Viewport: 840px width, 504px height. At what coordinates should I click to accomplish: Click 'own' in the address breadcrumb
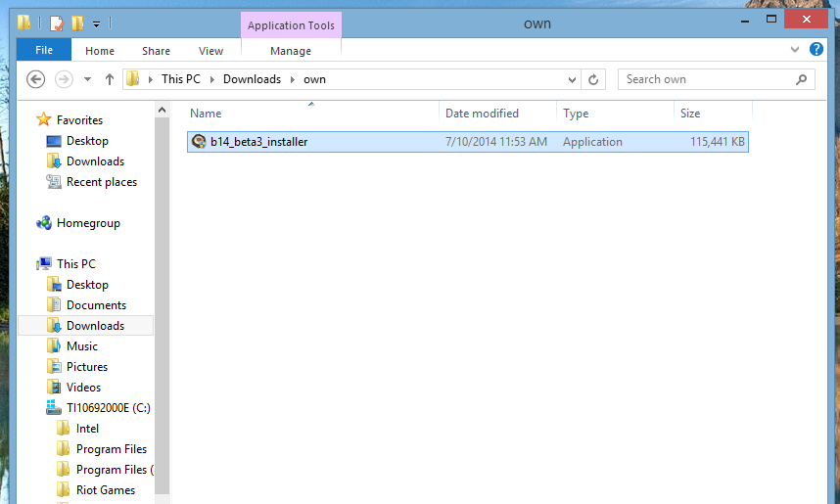point(314,79)
